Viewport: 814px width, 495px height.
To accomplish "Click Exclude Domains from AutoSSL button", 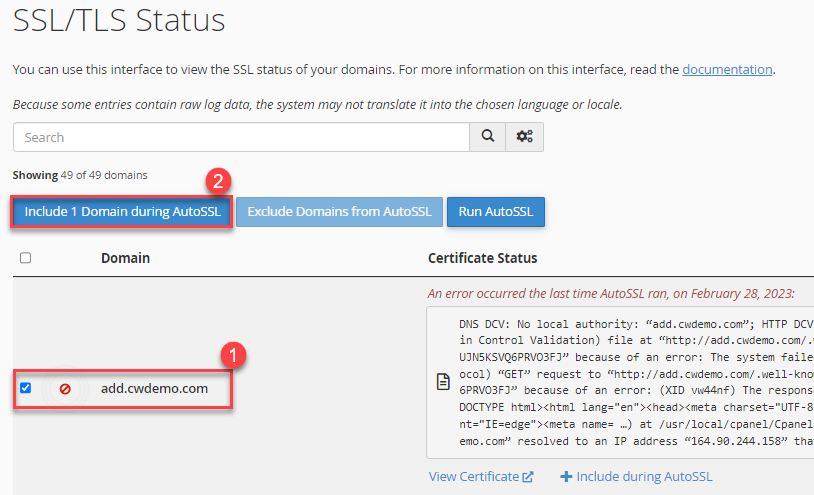I will (x=339, y=212).
